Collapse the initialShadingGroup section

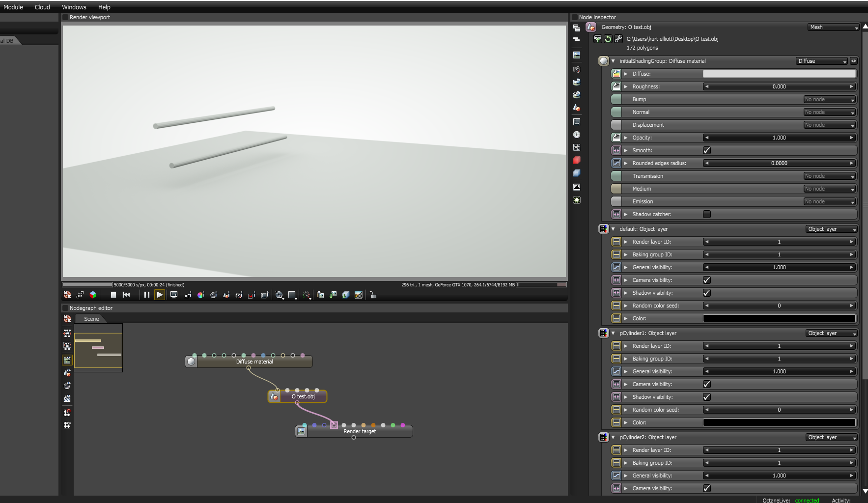tap(613, 61)
